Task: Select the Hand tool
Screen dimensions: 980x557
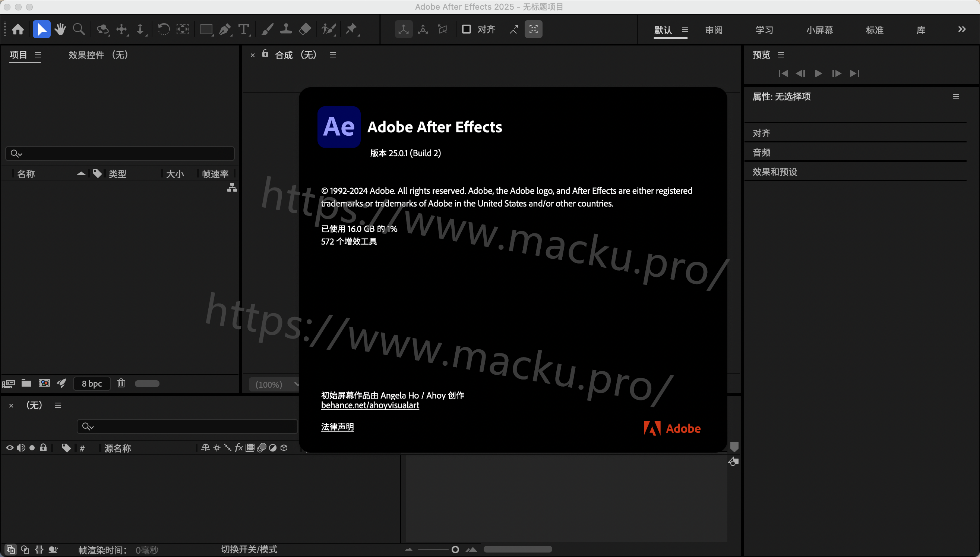Action: click(x=60, y=29)
